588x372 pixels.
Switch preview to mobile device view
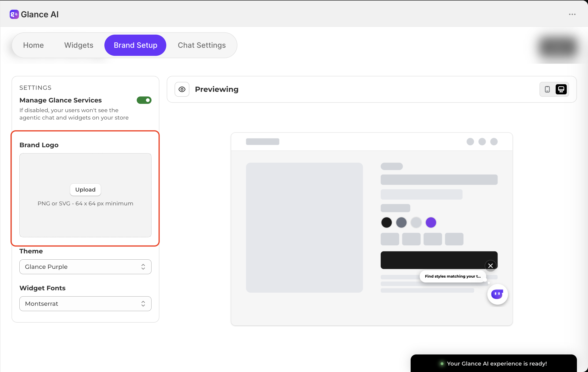coord(547,89)
